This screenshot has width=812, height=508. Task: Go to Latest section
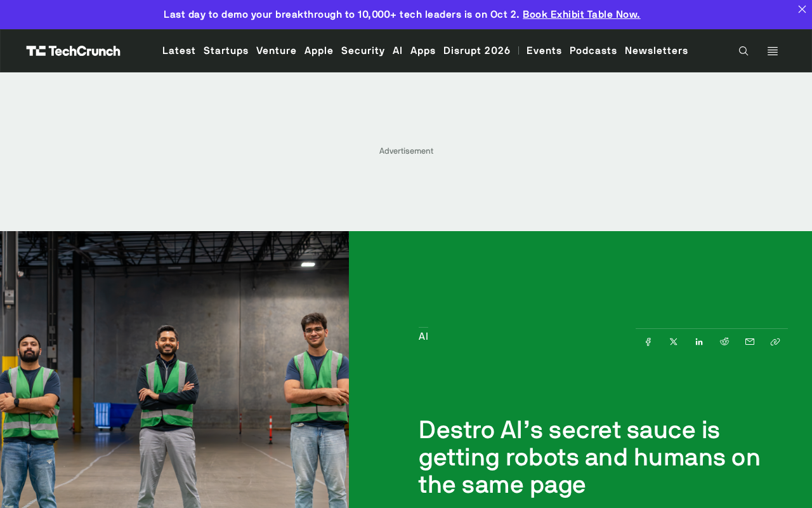pyautogui.click(x=179, y=51)
